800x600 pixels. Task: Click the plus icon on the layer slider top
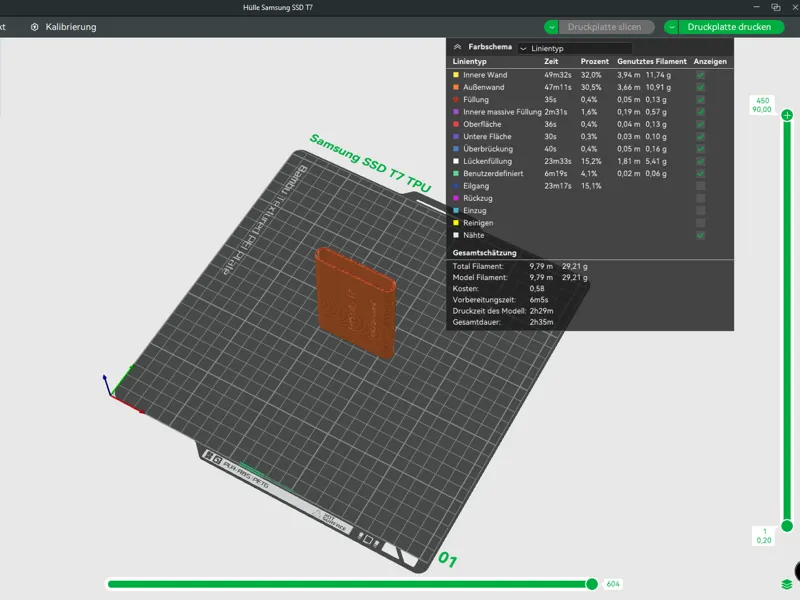pos(787,115)
